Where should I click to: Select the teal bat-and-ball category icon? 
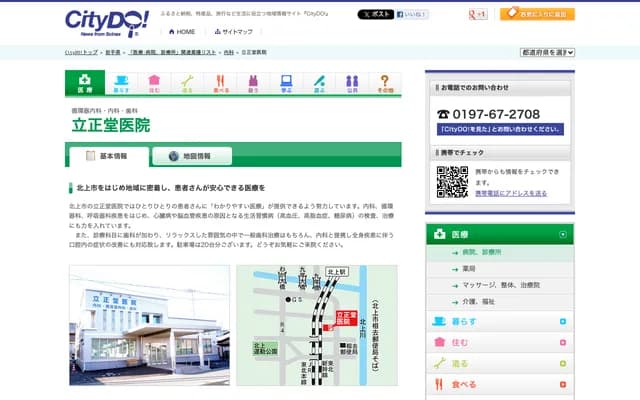click(320, 83)
